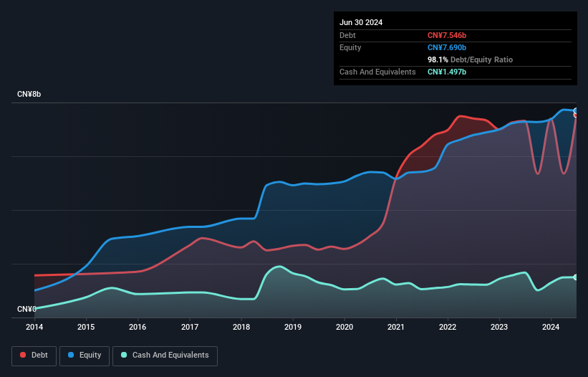Screen dimensions: 588x377
Task: Click the Equity label in tooltip
Action: 350,47
